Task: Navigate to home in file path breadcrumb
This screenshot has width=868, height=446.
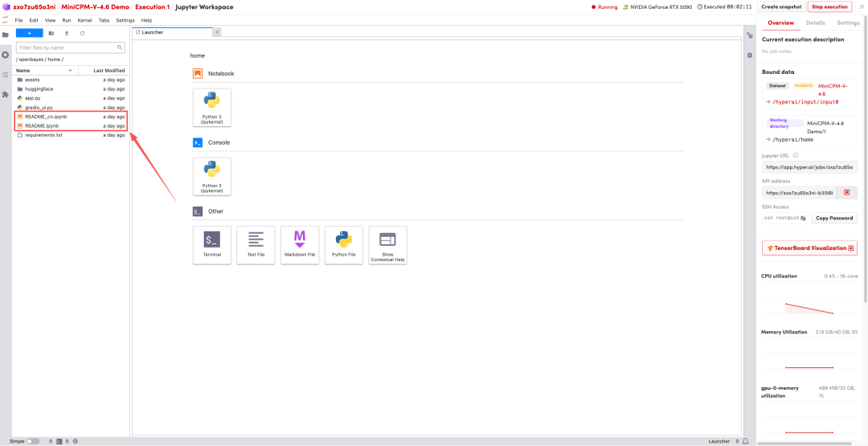Action: tap(54, 59)
